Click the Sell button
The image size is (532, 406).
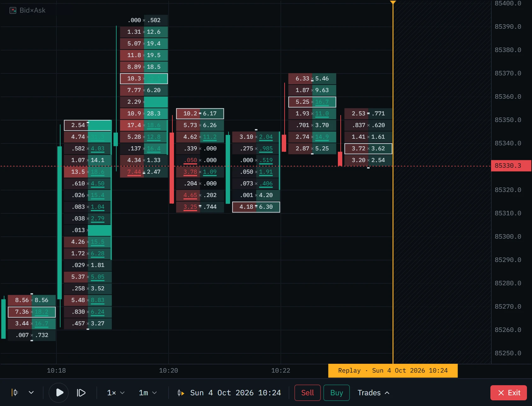point(308,393)
